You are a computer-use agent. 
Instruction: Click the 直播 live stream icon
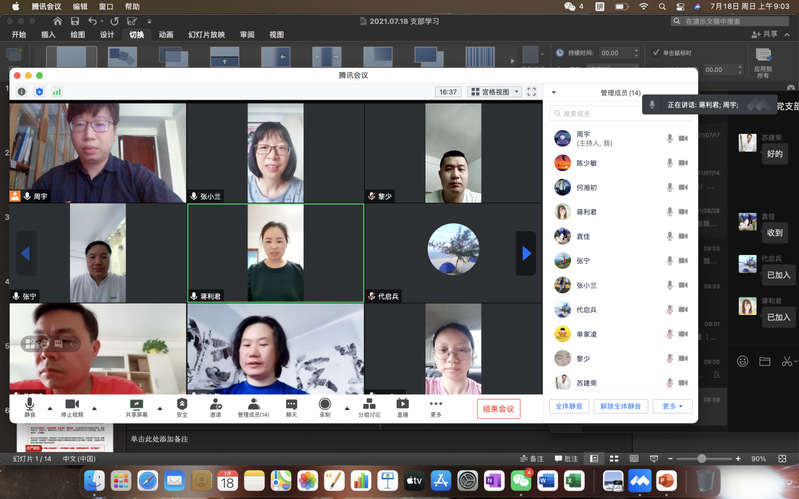pos(402,404)
